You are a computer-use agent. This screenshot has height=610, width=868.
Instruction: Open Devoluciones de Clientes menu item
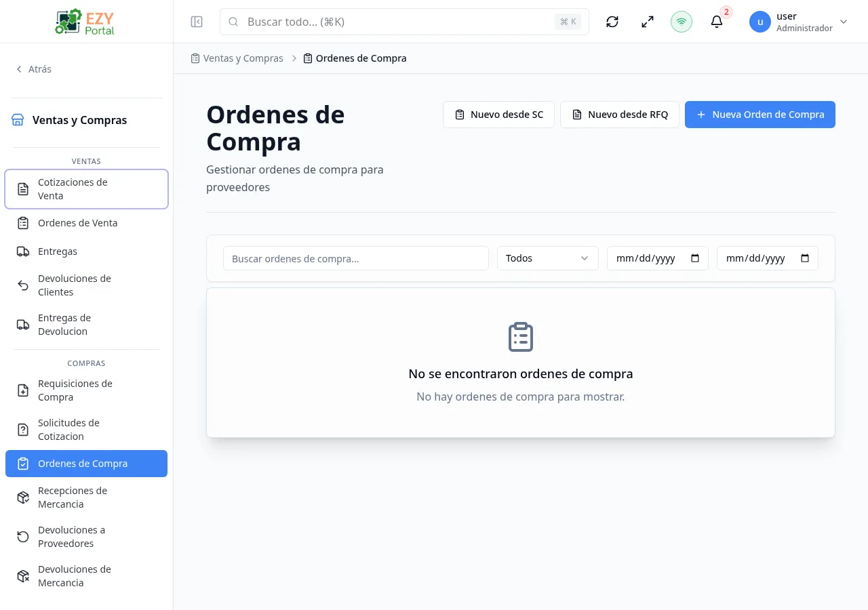tap(86, 285)
